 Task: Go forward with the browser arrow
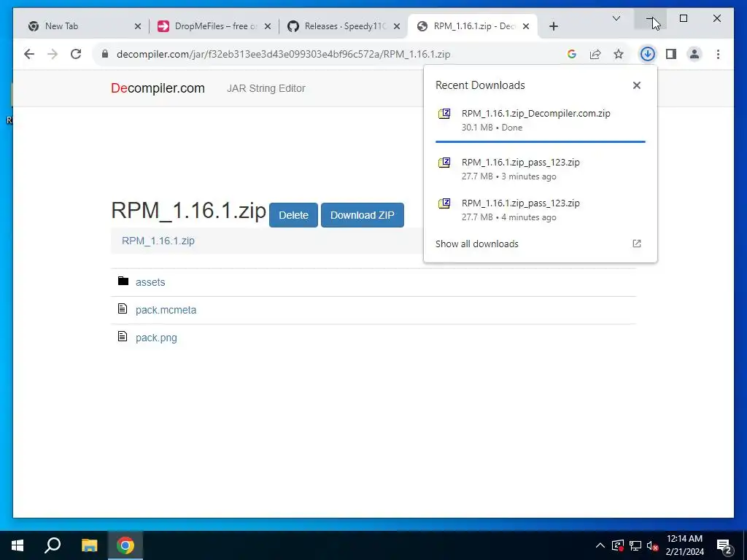53,54
